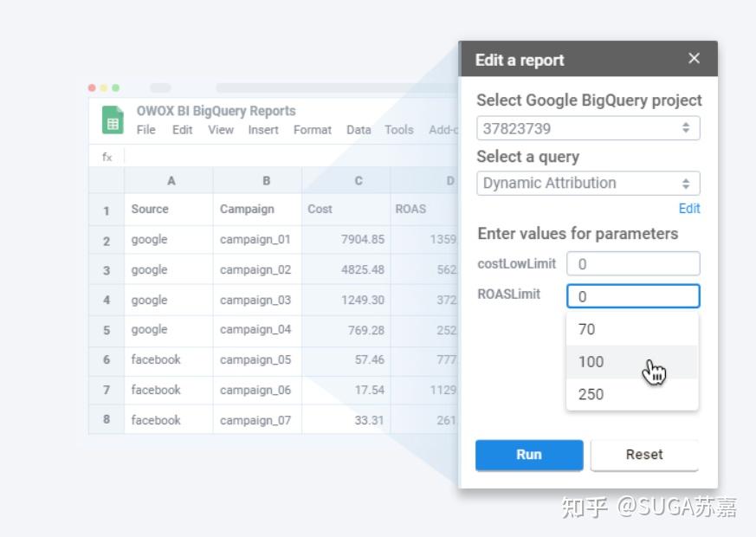Click the google cell in row 2
This screenshot has height=537, width=756.
169,240
